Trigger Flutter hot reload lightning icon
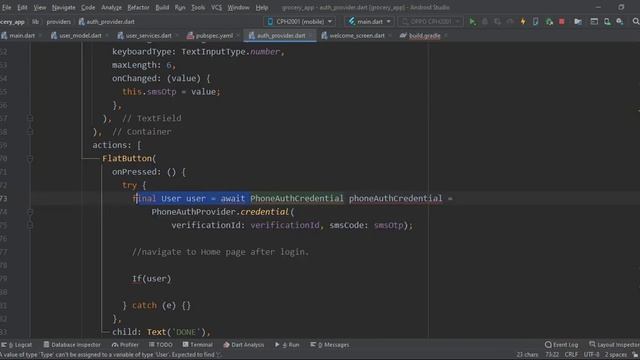Viewport: 640px width, 360px height. 523,22
